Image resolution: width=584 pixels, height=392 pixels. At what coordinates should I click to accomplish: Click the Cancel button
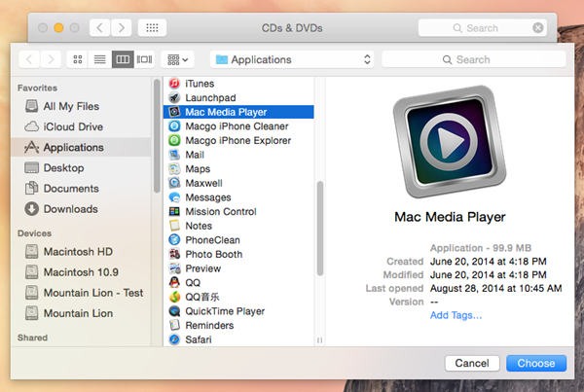coord(472,363)
